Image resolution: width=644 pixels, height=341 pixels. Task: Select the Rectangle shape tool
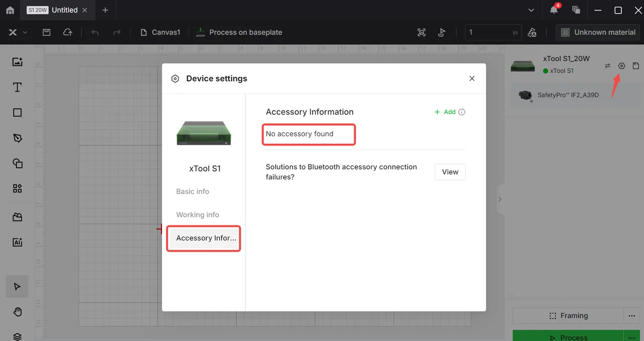(18, 113)
